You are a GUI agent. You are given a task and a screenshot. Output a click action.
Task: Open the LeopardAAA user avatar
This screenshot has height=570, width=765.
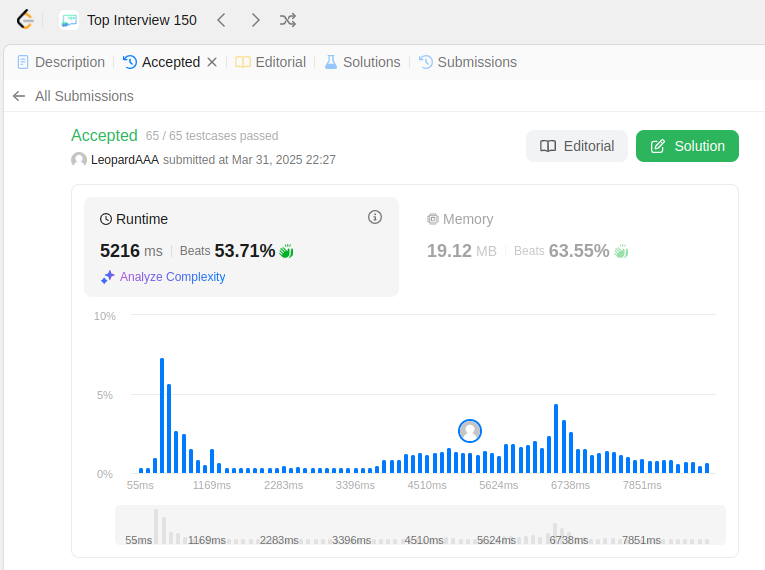[x=79, y=160]
